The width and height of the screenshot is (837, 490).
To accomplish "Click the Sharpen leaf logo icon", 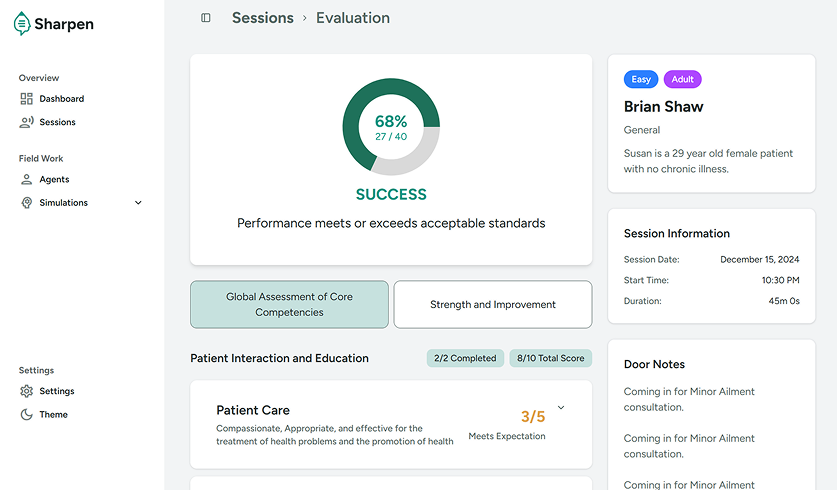I will pyautogui.click(x=22, y=24).
